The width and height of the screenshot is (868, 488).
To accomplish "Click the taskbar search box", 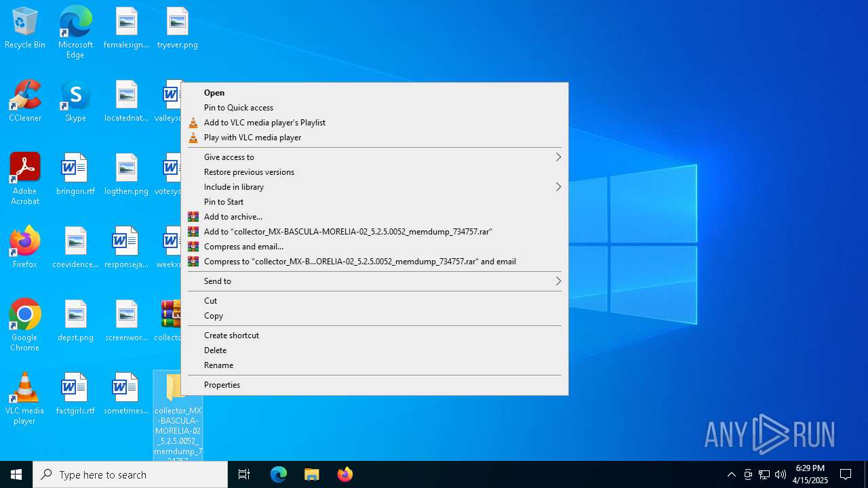I will 130,474.
